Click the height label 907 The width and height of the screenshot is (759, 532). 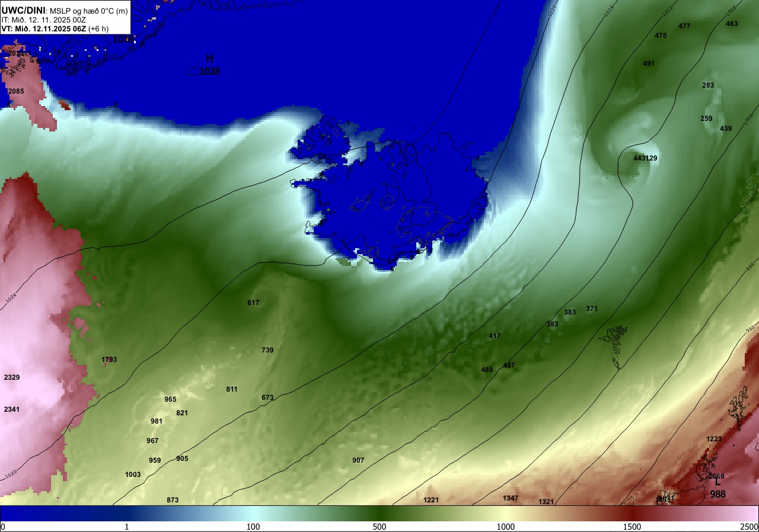(358, 460)
